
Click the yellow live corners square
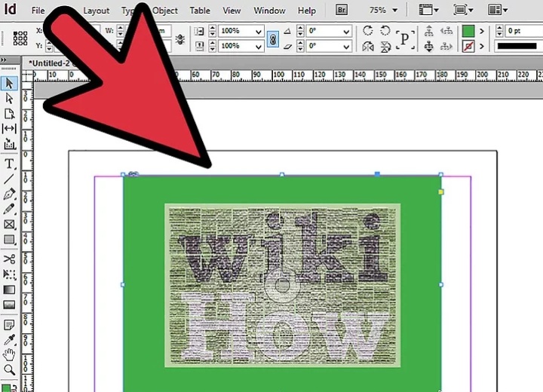(x=440, y=191)
